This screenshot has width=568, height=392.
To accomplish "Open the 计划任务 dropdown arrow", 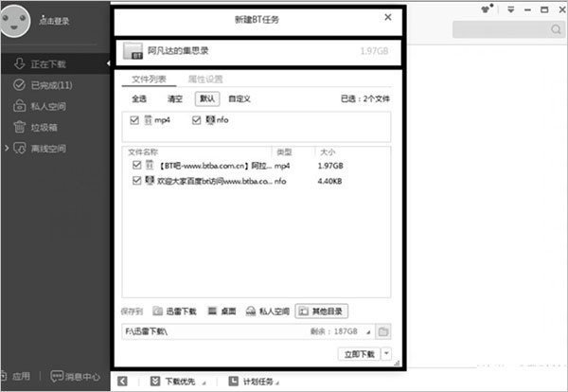I will [277, 383].
